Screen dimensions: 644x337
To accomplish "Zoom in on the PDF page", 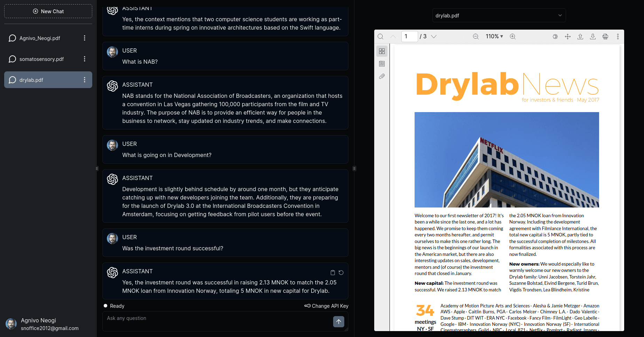I will (x=512, y=36).
